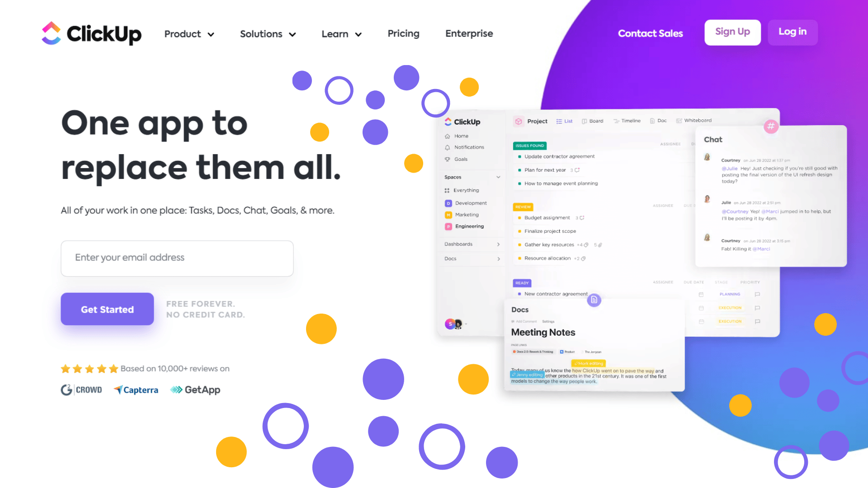Click the email address input field
868x488 pixels.
tap(177, 258)
